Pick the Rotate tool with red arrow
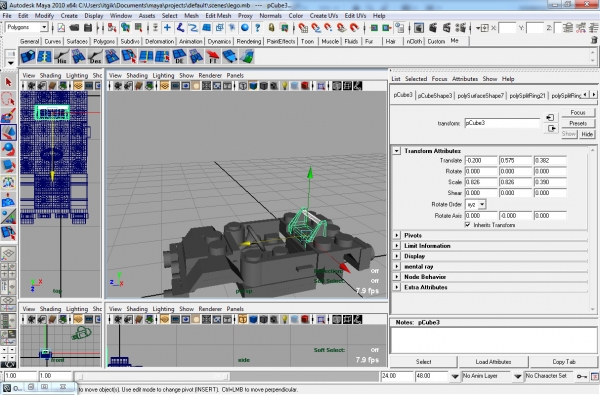 tap(8, 149)
